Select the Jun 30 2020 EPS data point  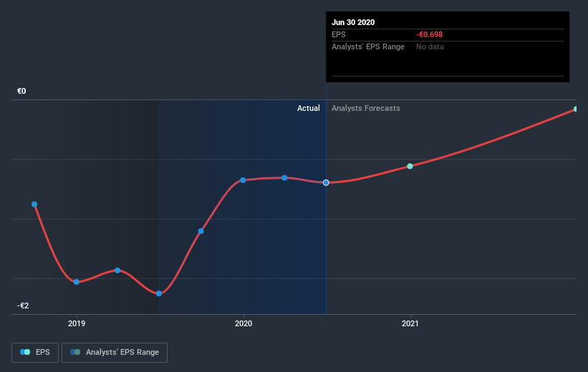(326, 183)
